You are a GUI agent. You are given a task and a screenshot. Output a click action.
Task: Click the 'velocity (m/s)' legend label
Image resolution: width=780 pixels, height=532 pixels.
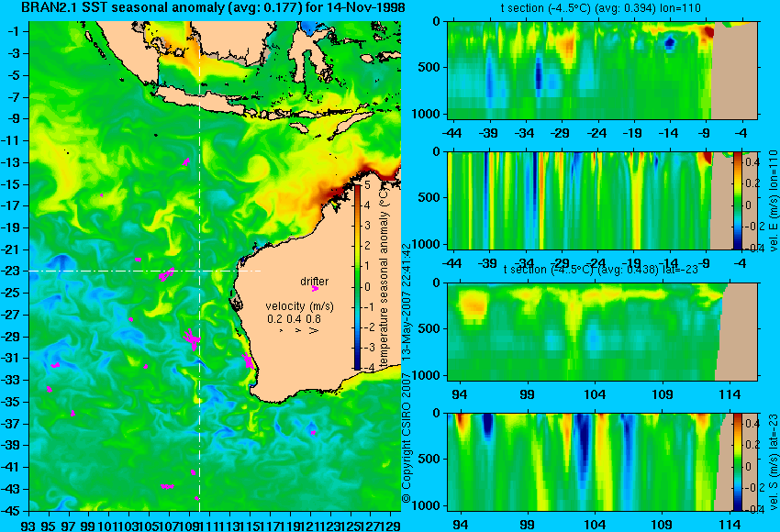click(x=299, y=305)
